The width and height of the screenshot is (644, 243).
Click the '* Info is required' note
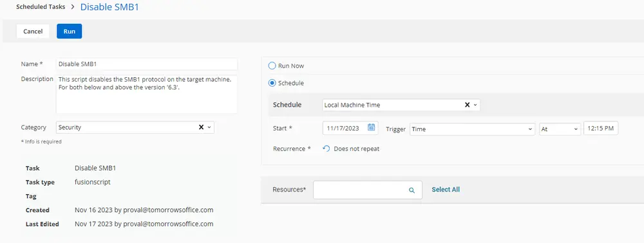click(41, 141)
